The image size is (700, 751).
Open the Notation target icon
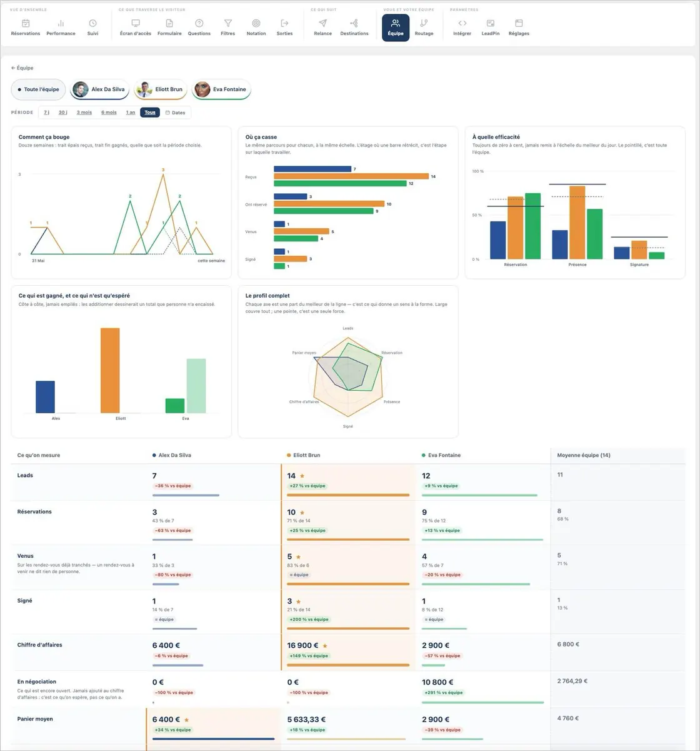tap(256, 23)
